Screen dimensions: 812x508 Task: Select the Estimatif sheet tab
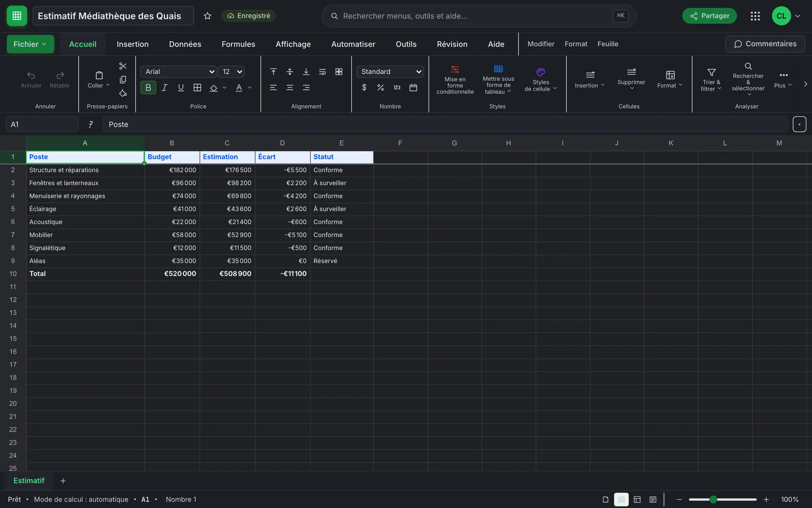click(29, 481)
